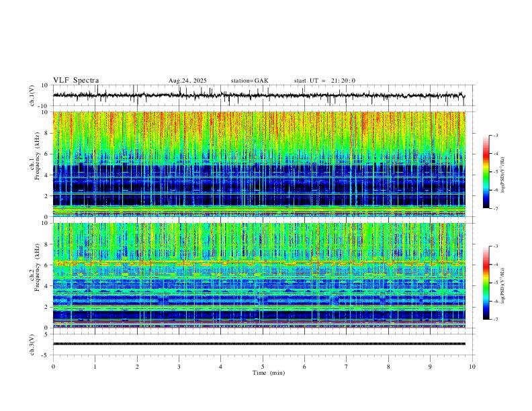
Task: Click the ch.1 Frequency (kHz) axis label
Action: (x=34, y=156)
